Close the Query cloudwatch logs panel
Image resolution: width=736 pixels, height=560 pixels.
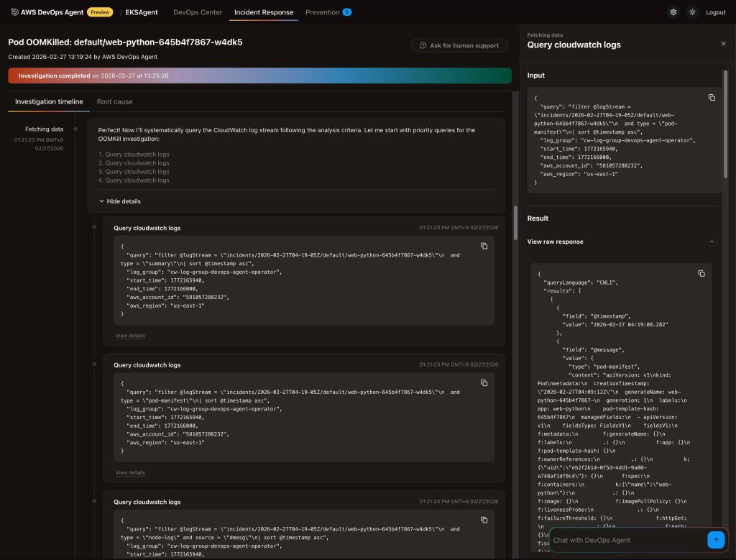point(723,44)
